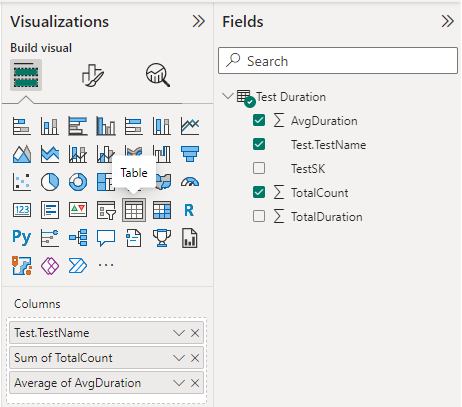Click the Fields search box
This screenshot has width=462, height=407.
pos(338,61)
